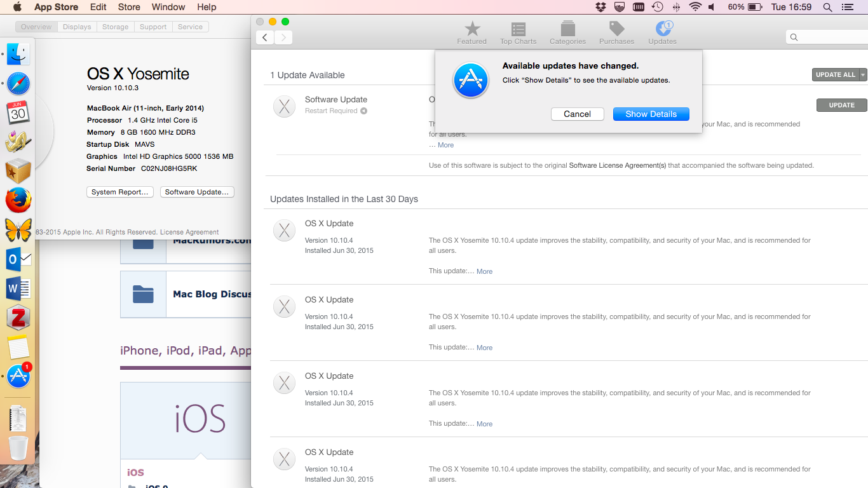The height and width of the screenshot is (488, 868).
Task: Open Finder from the Dock
Action: click(x=18, y=55)
